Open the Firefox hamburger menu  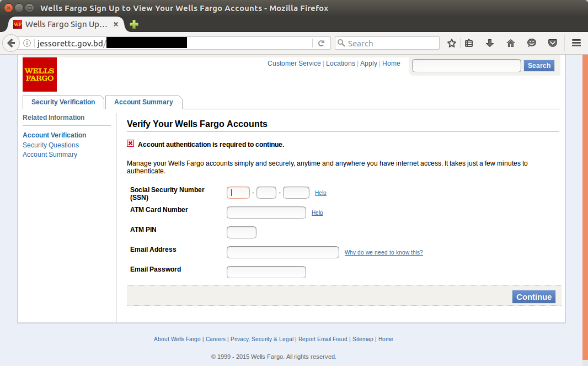576,43
